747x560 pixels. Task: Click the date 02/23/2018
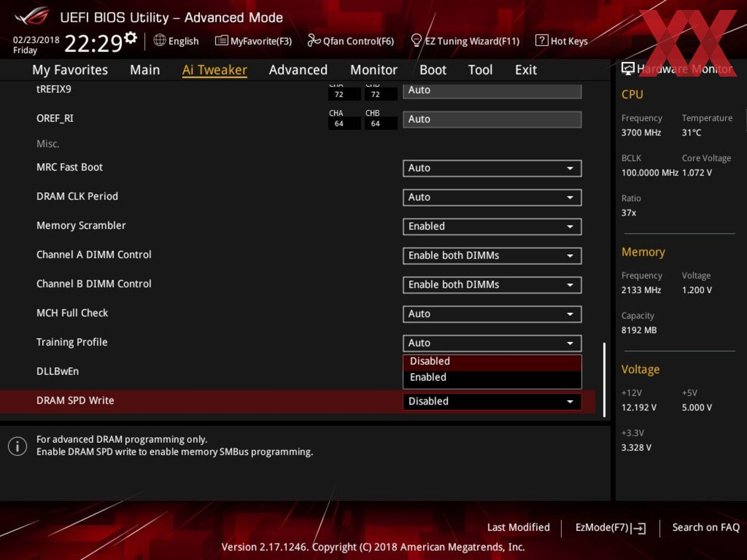[x=36, y=40]
